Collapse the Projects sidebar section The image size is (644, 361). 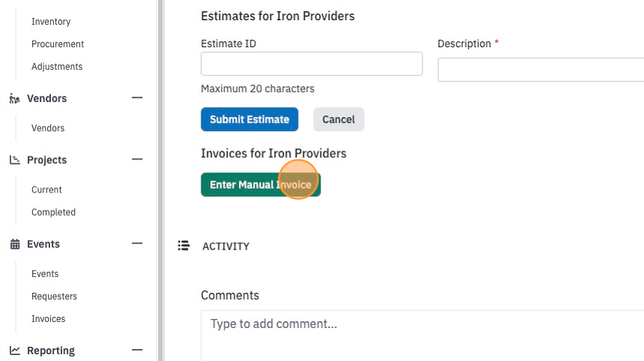click(137, 160)
